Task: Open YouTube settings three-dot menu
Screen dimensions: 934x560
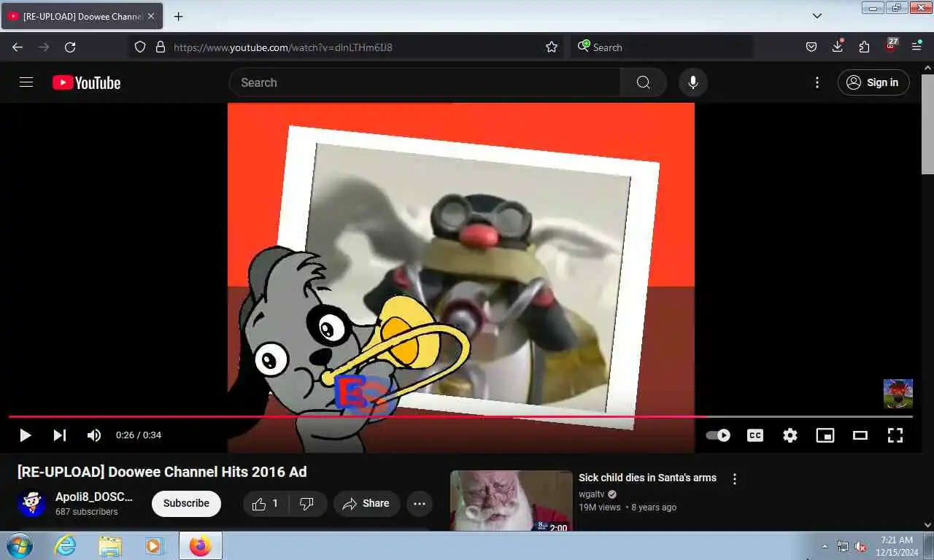Action: point(817,82)
